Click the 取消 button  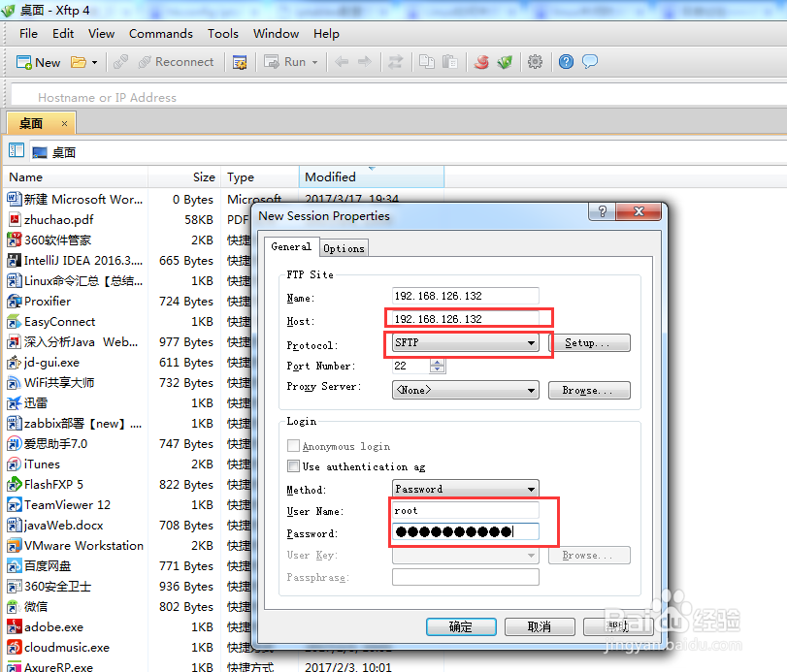click(540, 626)
